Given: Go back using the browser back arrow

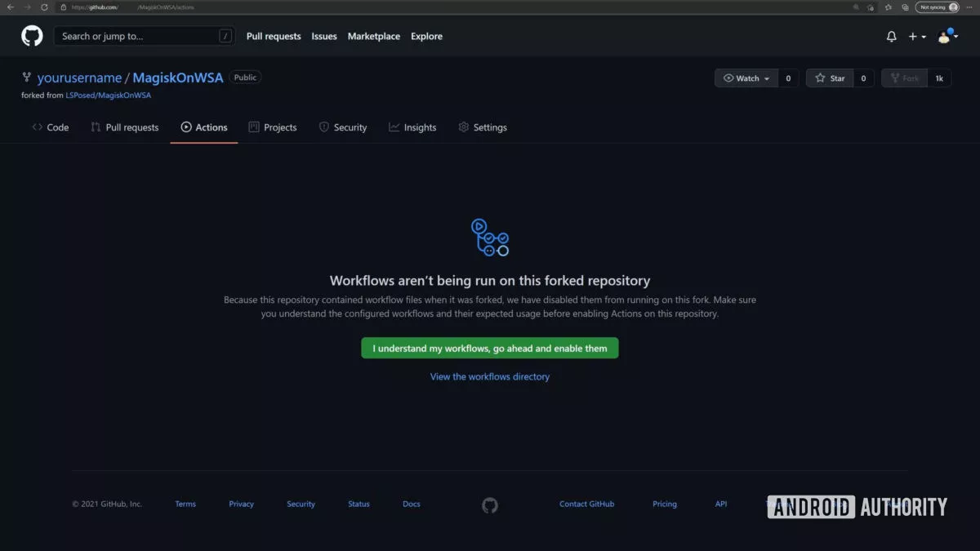Looking at the screenshot, I should click(x=11, y=7).
